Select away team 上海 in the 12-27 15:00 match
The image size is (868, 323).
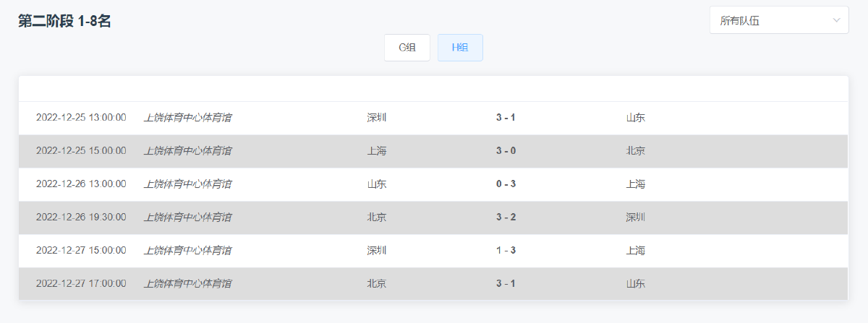[636, 251]
